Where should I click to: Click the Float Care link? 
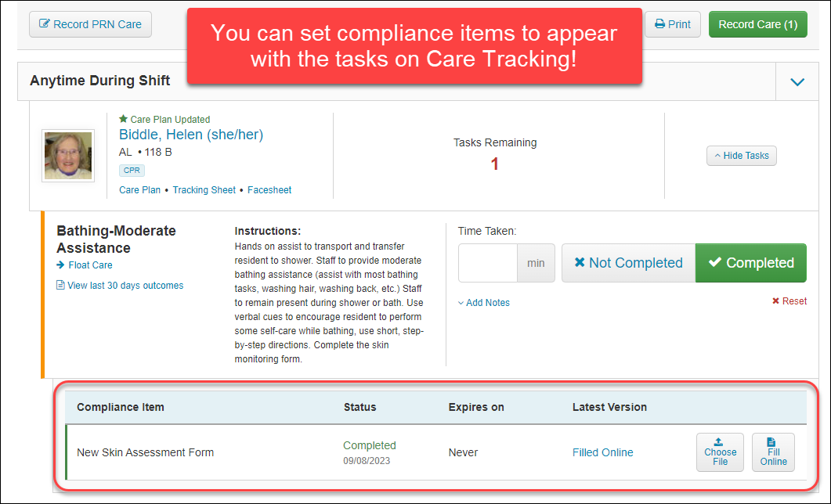coord(85,265)
